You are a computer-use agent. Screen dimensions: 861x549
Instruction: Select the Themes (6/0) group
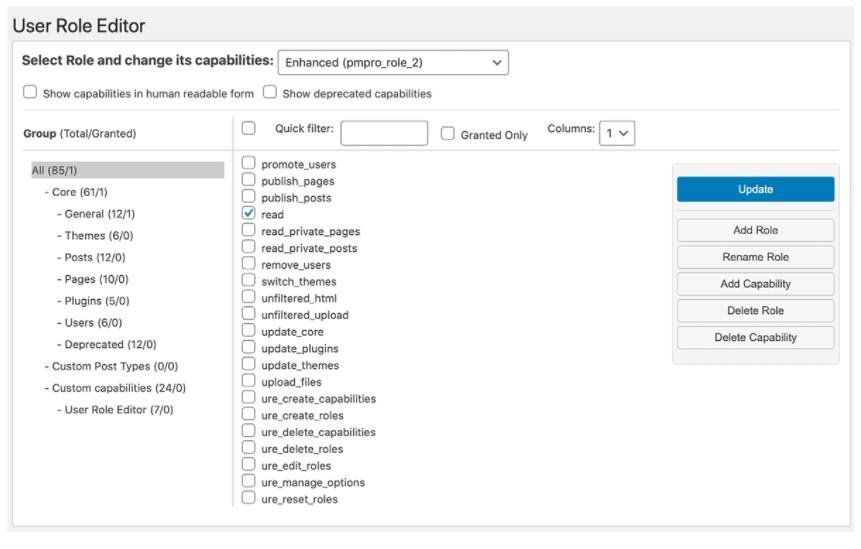(95, 236)
